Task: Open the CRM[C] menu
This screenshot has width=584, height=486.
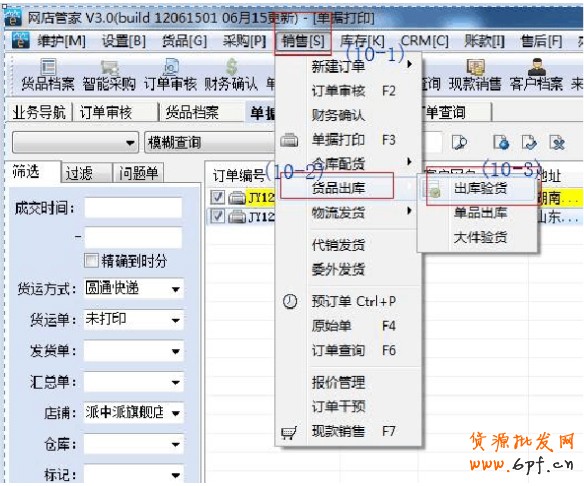Action: (425, 41)
